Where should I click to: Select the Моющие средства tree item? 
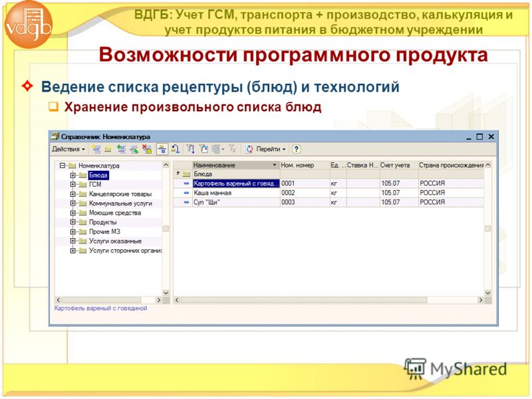(114, 213)
